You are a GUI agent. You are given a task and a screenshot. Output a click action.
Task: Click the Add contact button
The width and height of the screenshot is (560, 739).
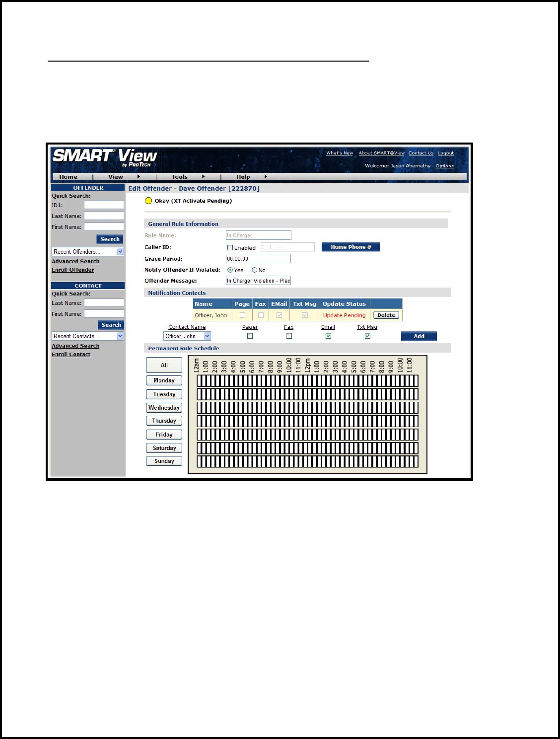tap(419, 336)
